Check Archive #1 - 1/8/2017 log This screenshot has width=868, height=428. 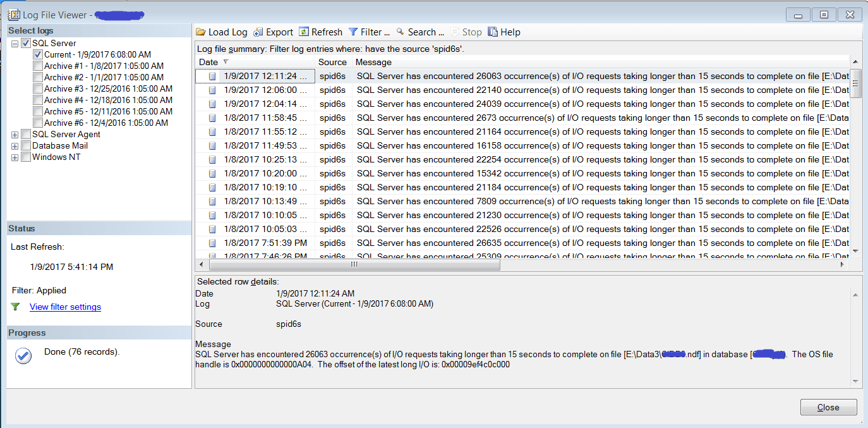point(38,66)
